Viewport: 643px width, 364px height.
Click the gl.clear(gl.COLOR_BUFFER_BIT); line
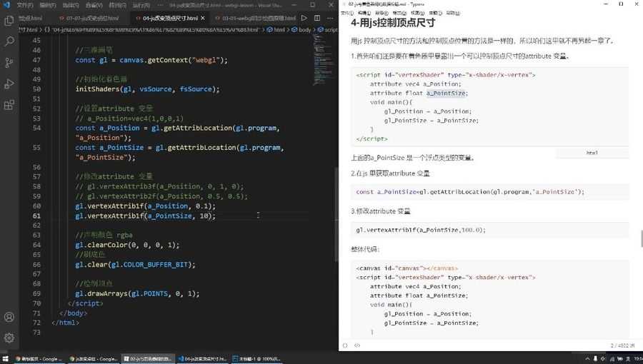click(135, 265)
